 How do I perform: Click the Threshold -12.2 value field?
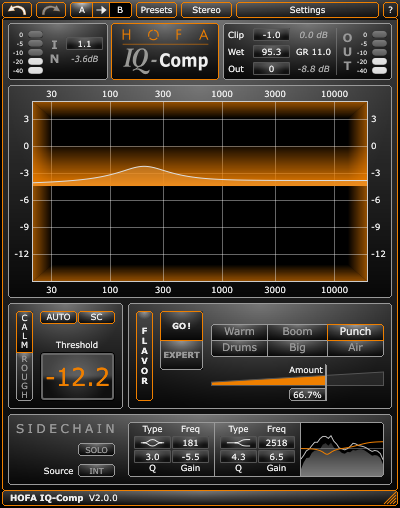[x=77, y=377]
